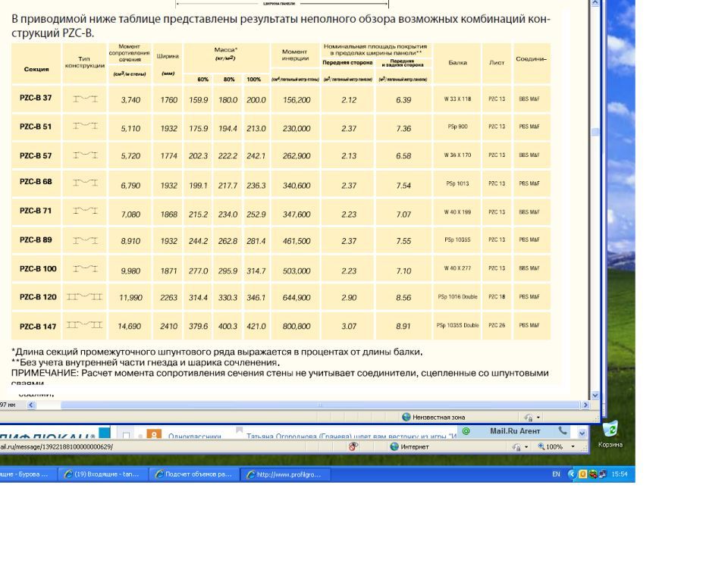Click the mail.ru message URL in status bar
This screenshot has height=582, width=728.
point(56,447)
